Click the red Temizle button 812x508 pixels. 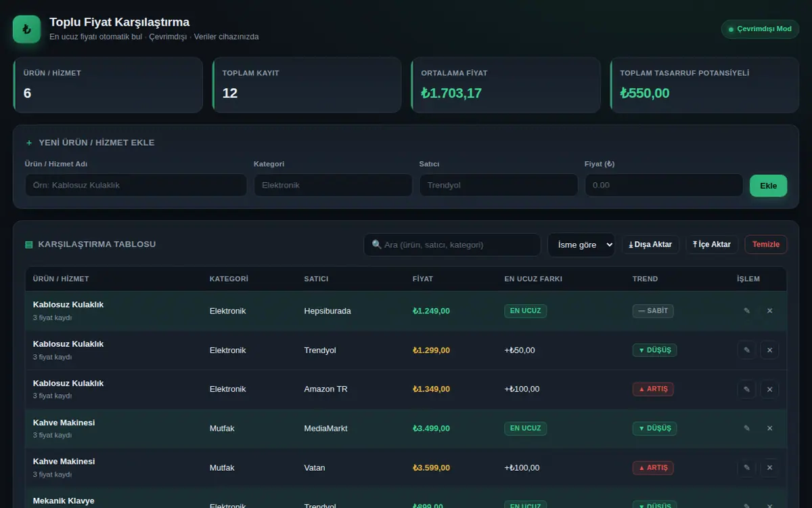coord(766,245)
